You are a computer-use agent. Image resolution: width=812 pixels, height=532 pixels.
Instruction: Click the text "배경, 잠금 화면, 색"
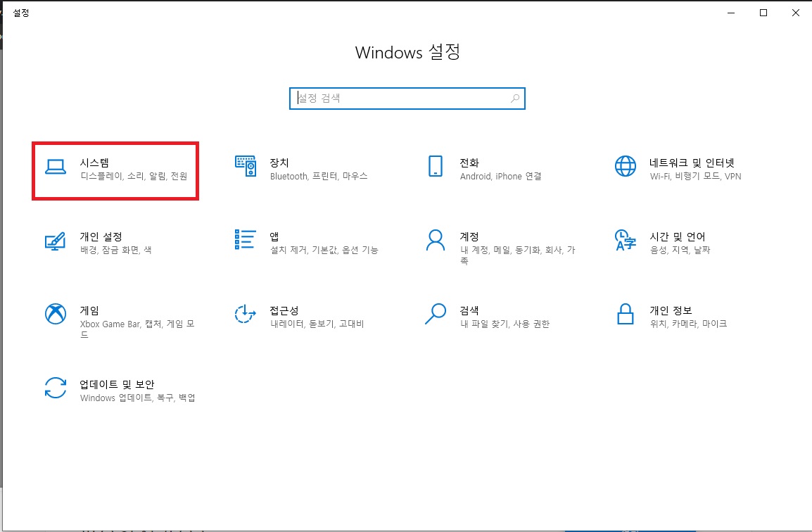point(115,251)
